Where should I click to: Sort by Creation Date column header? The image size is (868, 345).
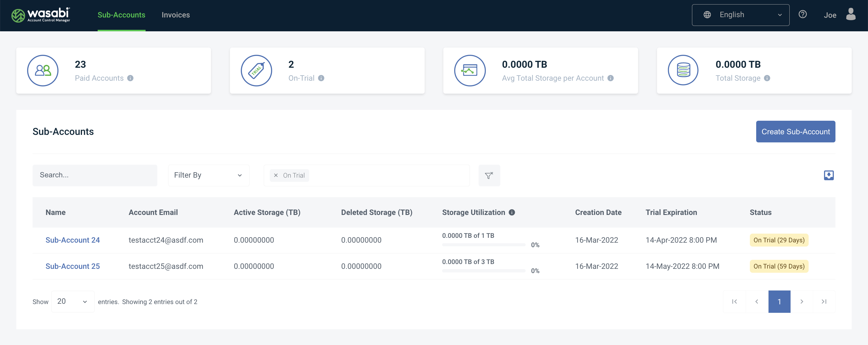coord(599,212)
